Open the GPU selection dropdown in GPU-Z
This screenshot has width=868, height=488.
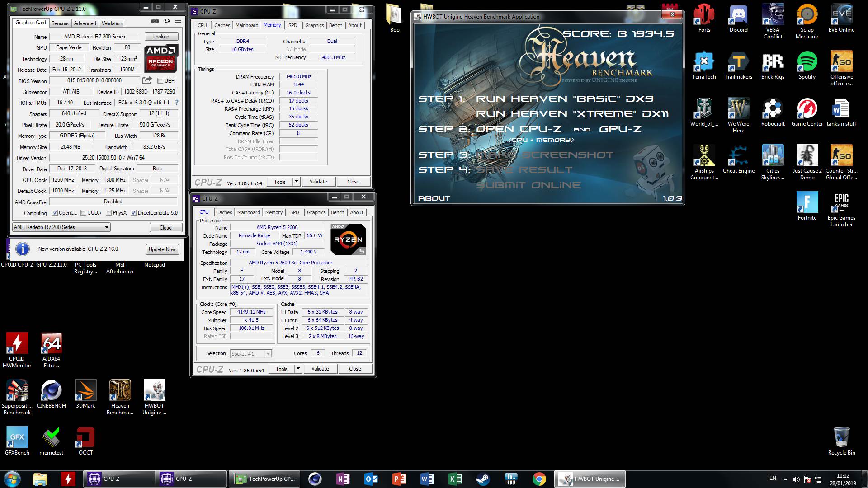(61, 227)
